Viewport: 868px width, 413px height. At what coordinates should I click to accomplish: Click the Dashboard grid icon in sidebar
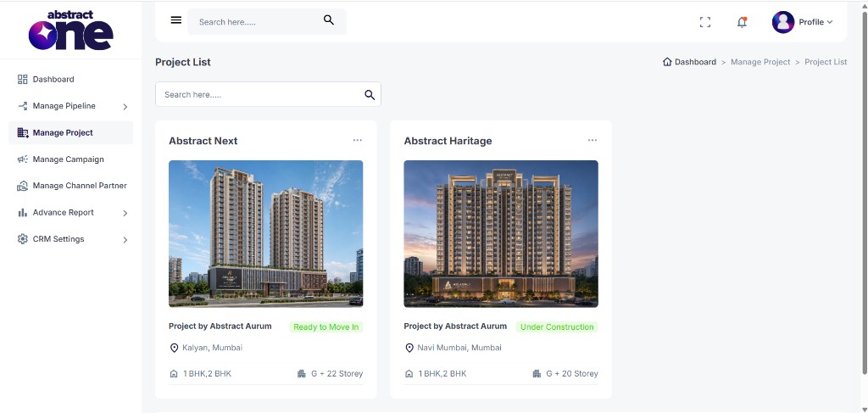pos(23,79)
